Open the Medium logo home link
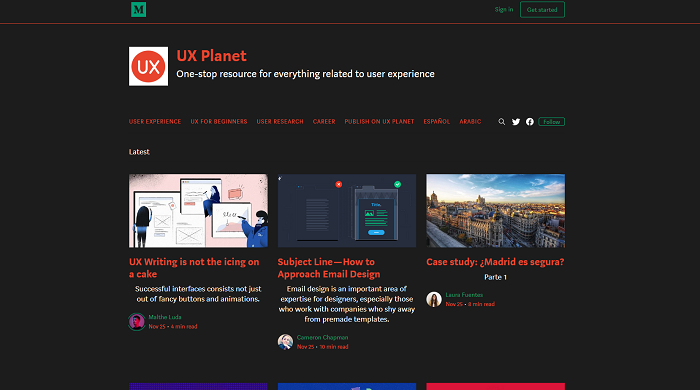This screenshot has width=700, height=390. click(x=138, y=9)
